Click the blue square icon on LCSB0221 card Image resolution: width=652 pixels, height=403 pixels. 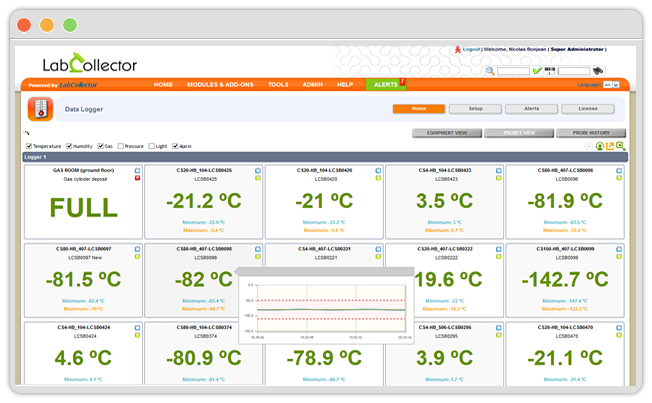pos(378,249)
